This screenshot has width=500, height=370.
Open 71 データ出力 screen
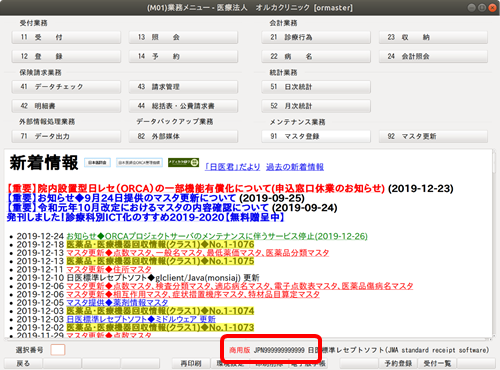point(66,136)
